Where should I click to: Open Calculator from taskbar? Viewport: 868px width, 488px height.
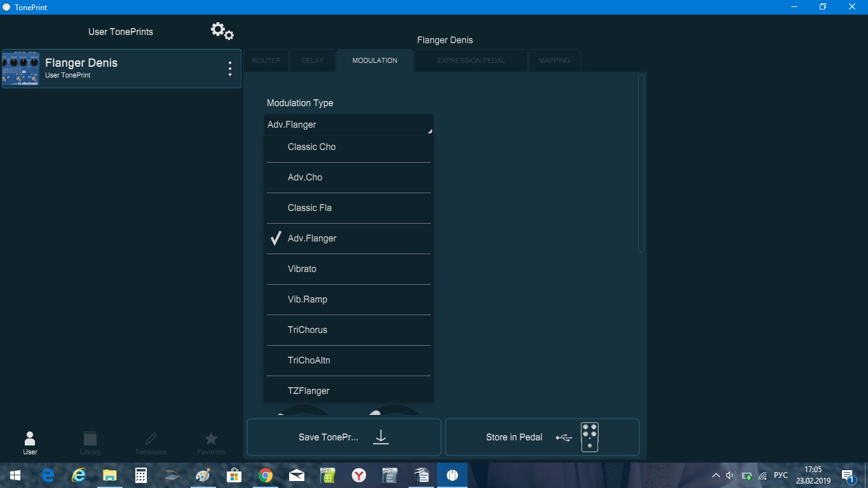[x=141, y=475]
